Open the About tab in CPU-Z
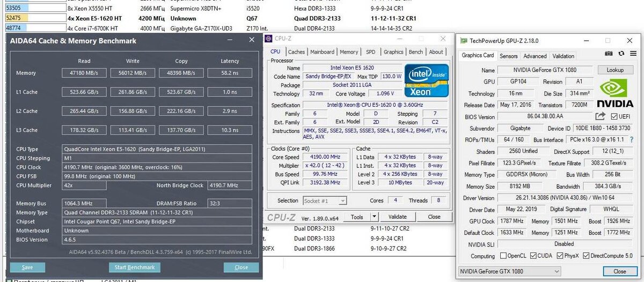The image size is (644, 282). (436, 52)
